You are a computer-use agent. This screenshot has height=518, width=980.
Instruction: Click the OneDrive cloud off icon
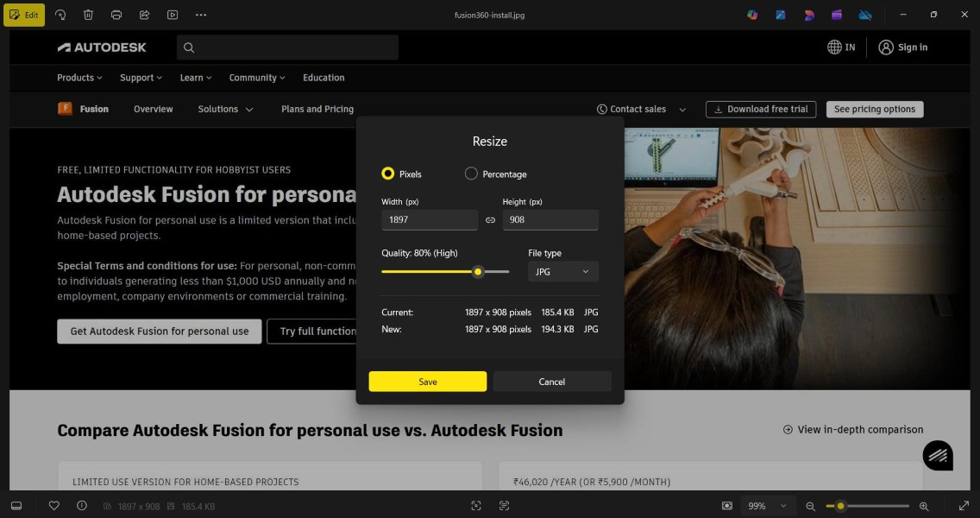click(865, 15)
